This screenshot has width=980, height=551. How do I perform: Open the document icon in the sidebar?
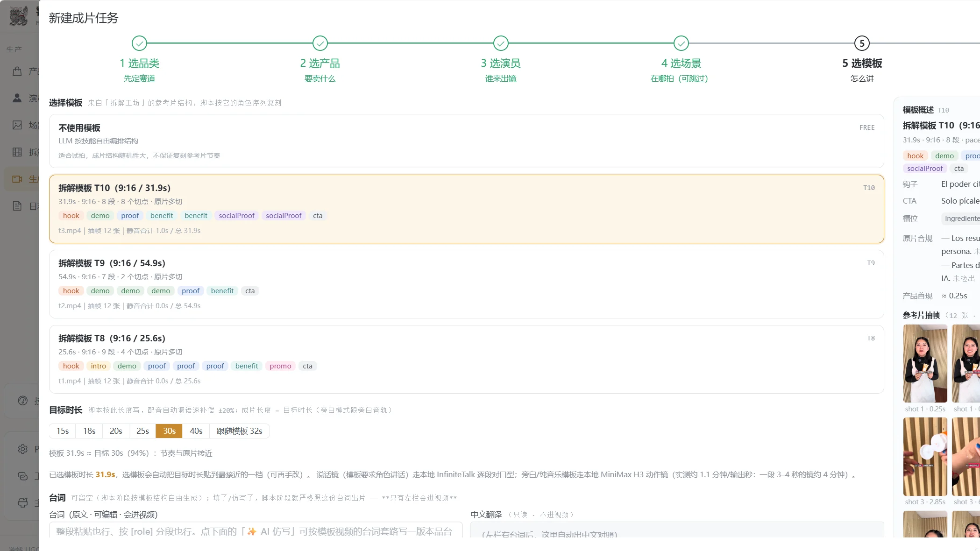[x=17, y=206]
